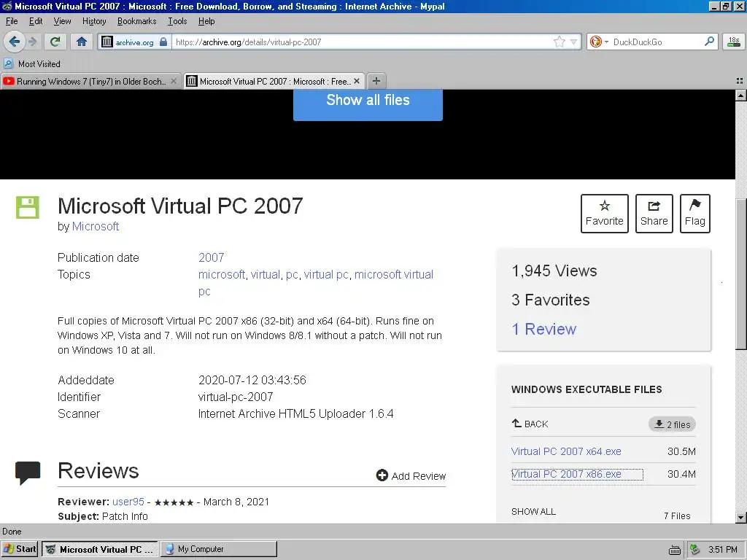Select the Microsoft Virtual PC 2007 tab
Image resolution: width=747 pixels, height=560 pixels.
pos(274,81)
